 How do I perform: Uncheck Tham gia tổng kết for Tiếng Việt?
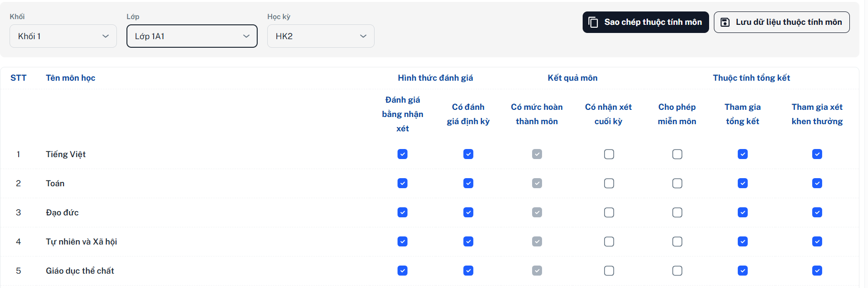743,154
